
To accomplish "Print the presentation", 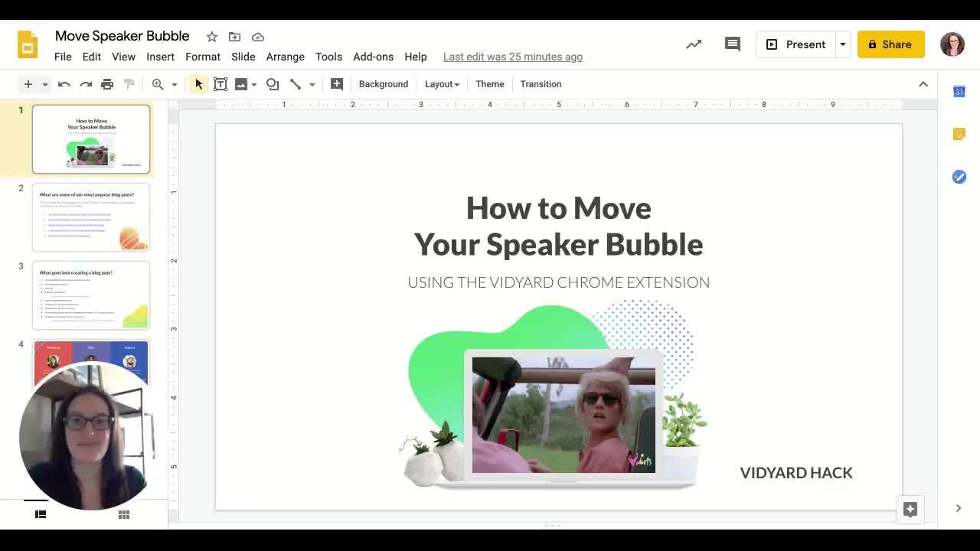I will coord(107,84).
